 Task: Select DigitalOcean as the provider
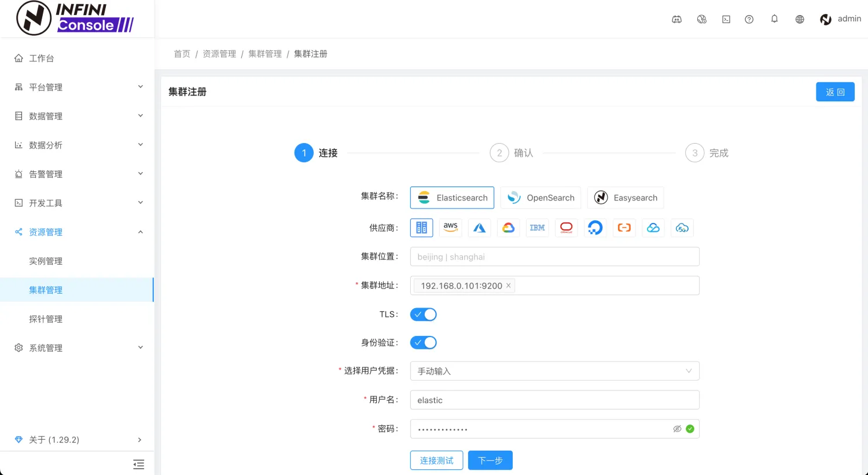tap(595, 228)
